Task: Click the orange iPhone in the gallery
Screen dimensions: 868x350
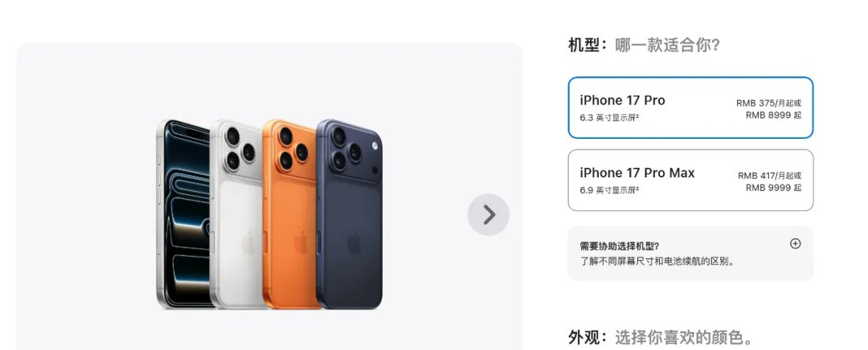Action: pyautogui.click(x=291, y=214)
